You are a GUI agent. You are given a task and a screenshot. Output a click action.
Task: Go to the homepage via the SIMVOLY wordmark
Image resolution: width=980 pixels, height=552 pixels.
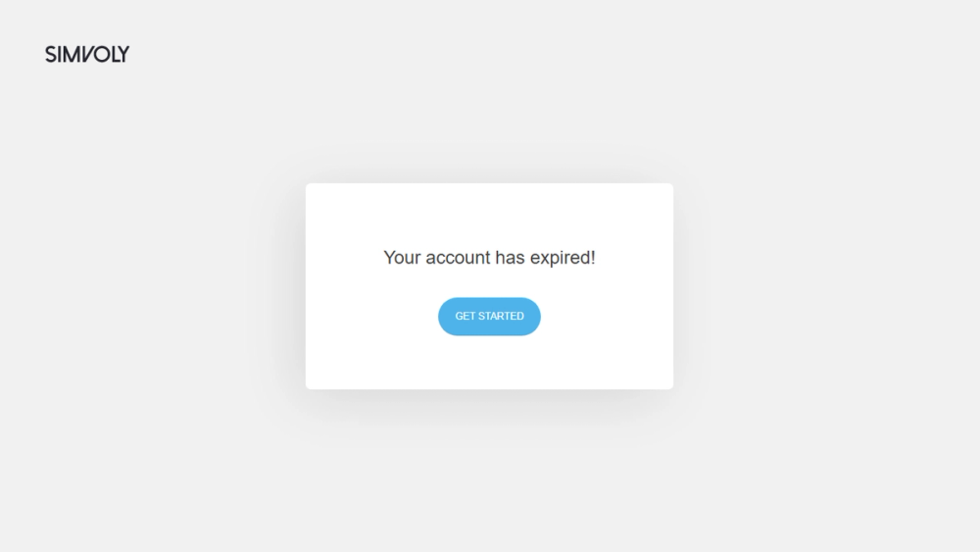point(87,54)
